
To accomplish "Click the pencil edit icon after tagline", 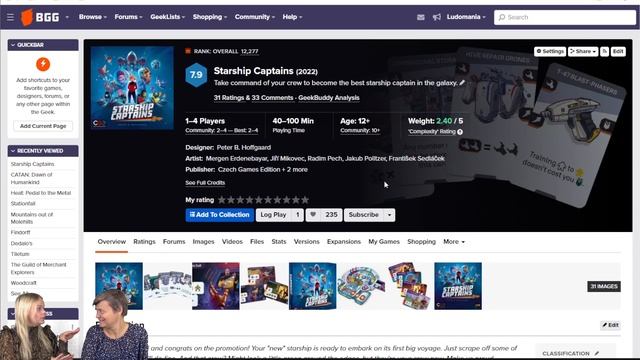I will (x=462, y=83).
